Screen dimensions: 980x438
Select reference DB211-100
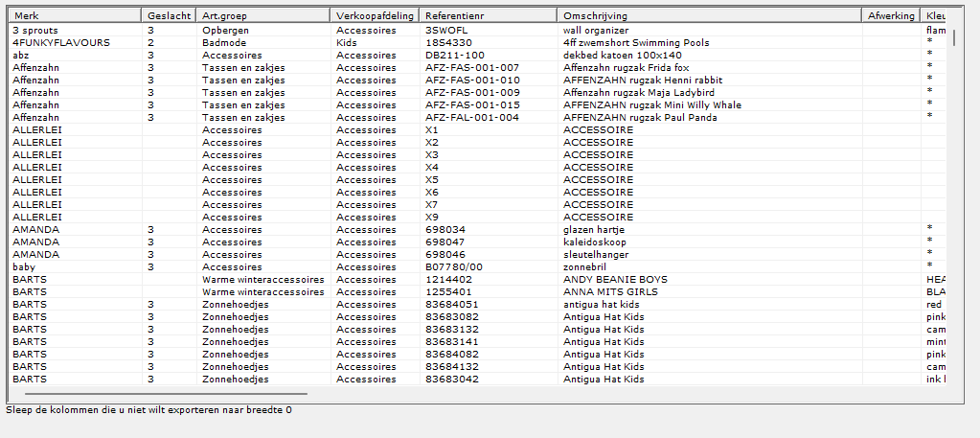click(454, 55)
